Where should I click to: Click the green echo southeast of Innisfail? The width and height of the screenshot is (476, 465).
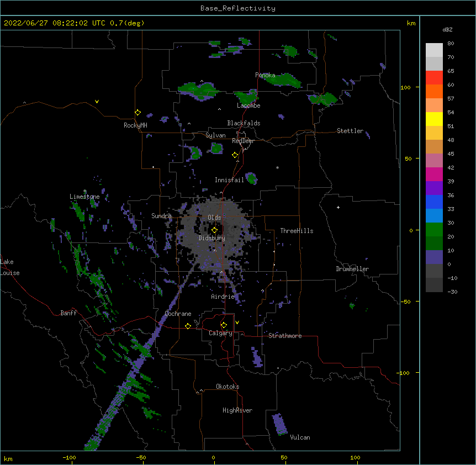point(251,178)
